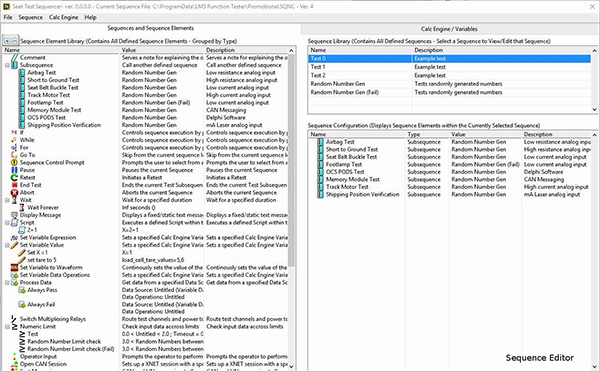Click the Type column header in Sequence Configuration

(427, 134)
